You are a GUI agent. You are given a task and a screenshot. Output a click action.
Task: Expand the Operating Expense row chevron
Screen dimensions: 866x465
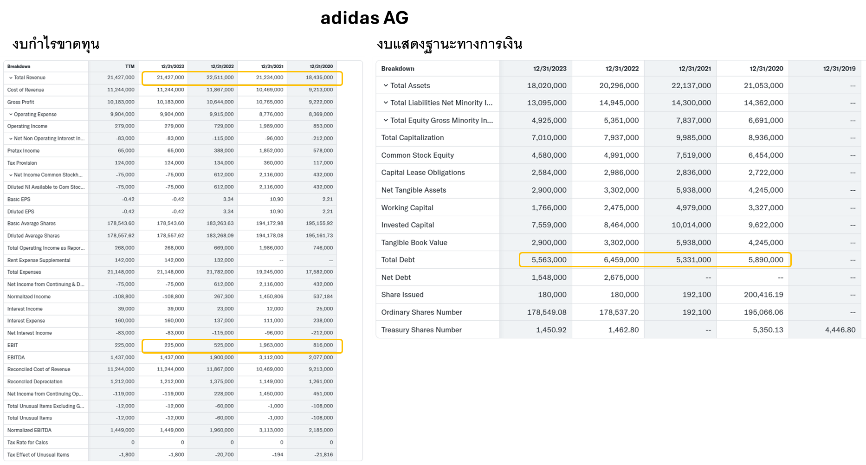pyautogui.click(x=10, y=114)
